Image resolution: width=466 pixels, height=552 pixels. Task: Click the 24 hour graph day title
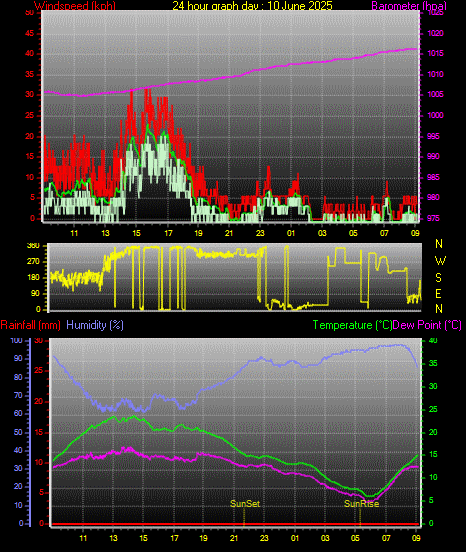pos(252,6)
